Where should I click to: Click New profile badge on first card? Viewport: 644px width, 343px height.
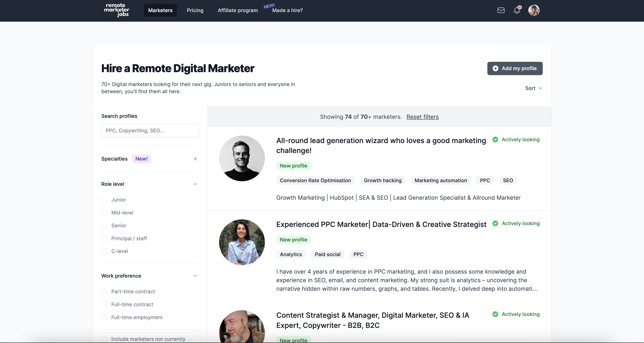[294, 166]
